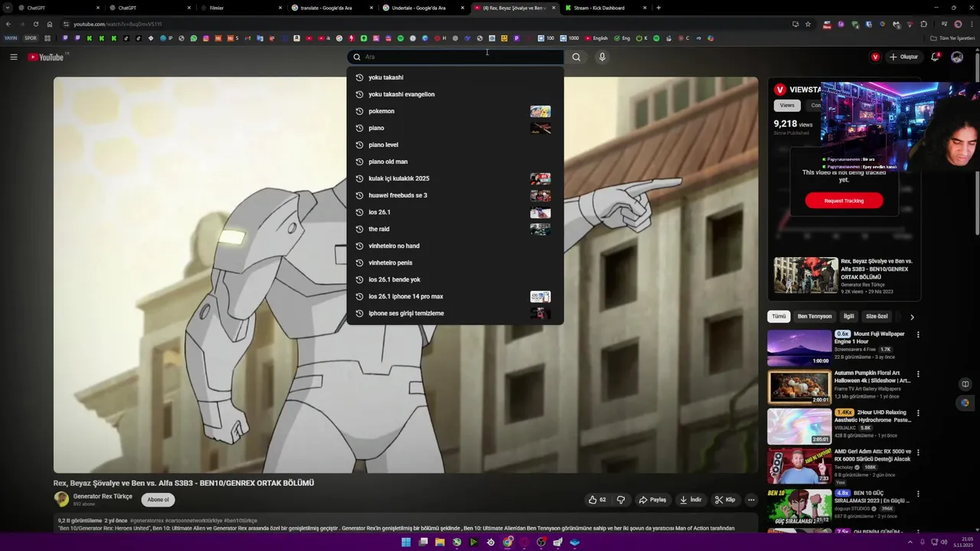Open options for BEN 10 GÜÇ SIRALAMASI video
This screenshot has height=551, width=980.
(918, 494)
